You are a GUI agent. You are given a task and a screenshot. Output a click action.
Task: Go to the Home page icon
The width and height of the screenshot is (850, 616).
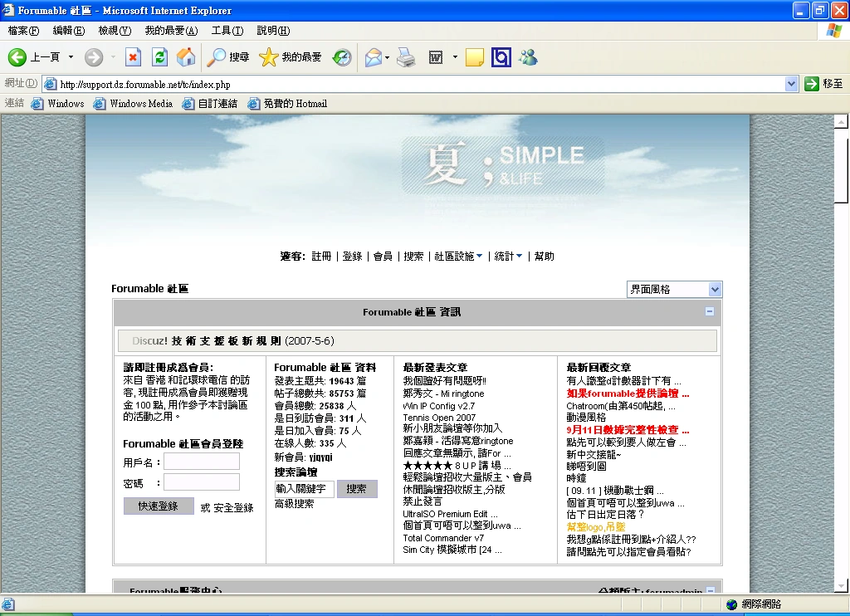185,57
